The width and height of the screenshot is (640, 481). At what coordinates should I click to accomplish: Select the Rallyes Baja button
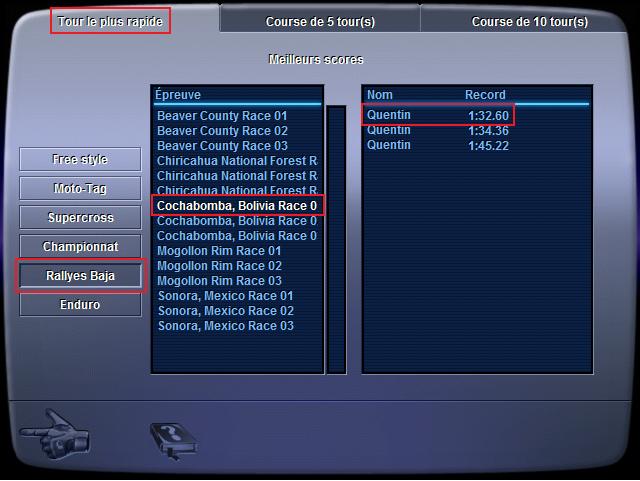pyautogui.click(x=81, y=276)
